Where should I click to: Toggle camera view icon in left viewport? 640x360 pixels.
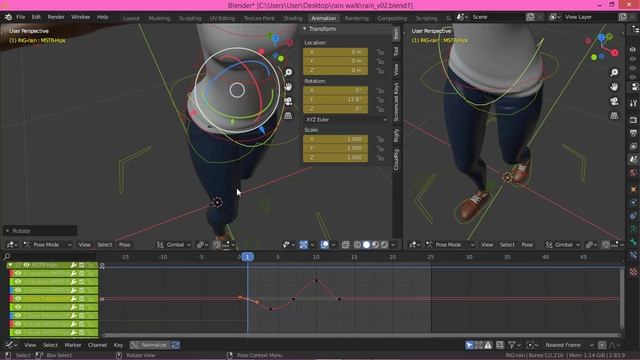(288, 101)
